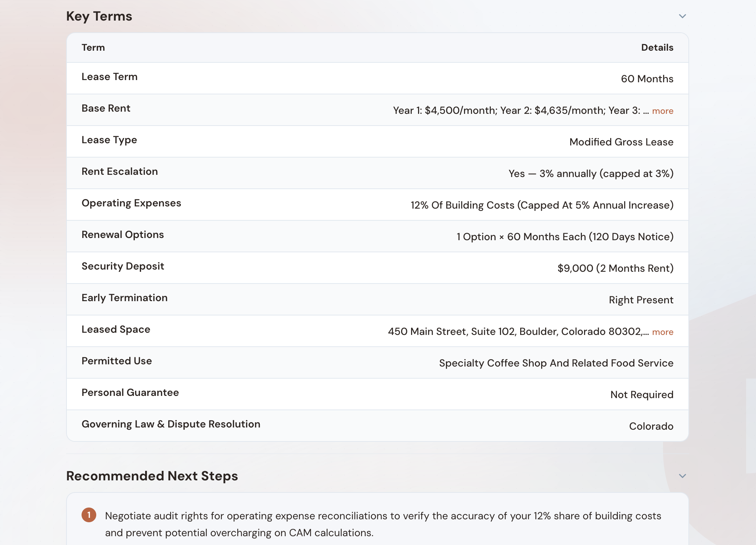Select the Rent Escalation row label
The height and width of the screenshot is (545, 756).
tap(119, 172)
